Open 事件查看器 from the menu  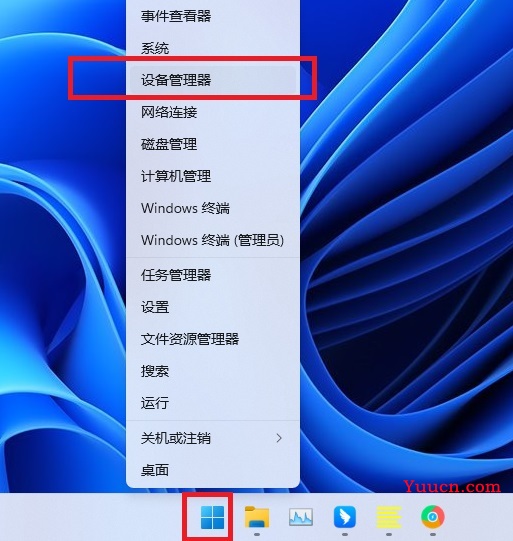coord(213,16)
